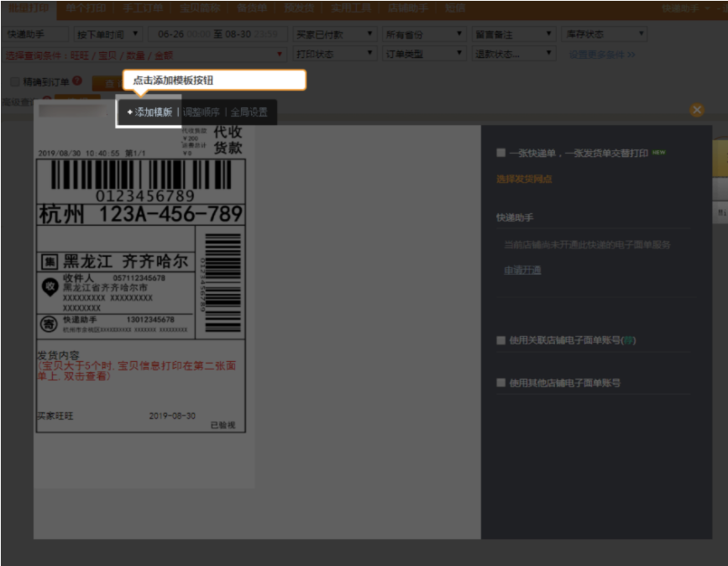
Task: Open 退款状态 dropdown
Action: tap(514, 55)
